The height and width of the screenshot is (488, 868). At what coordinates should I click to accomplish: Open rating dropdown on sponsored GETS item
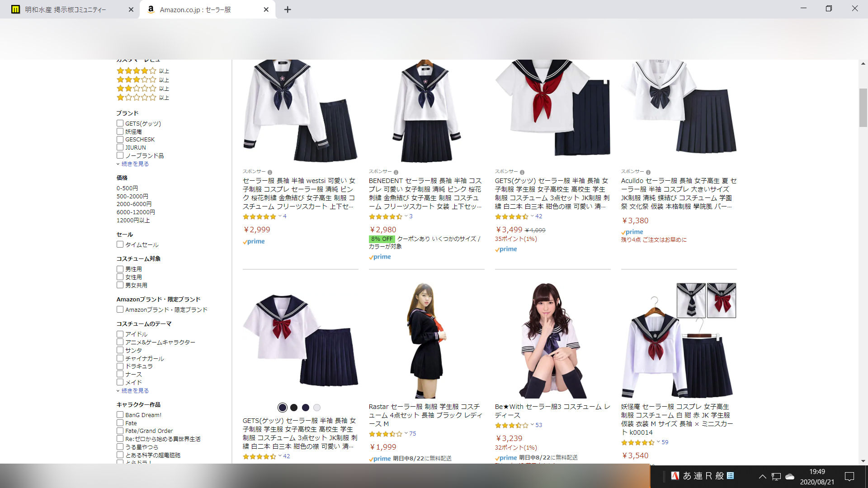532,216
